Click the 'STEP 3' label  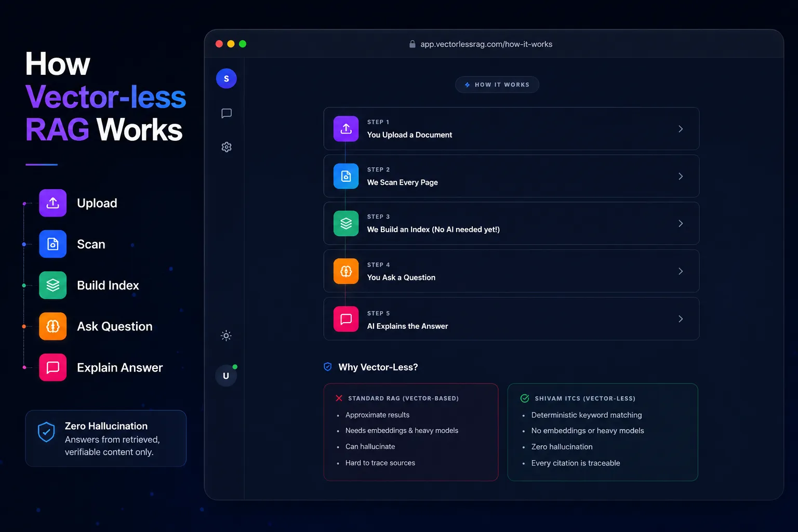[378, 217]
